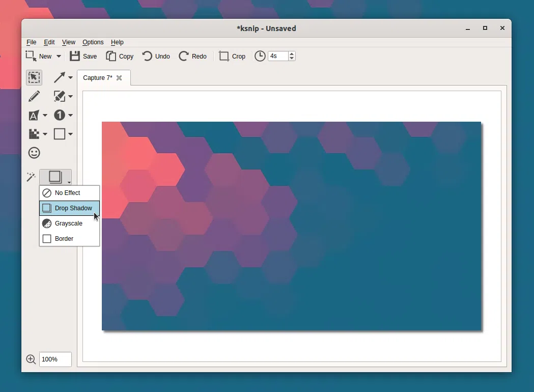Select the Arrow annotation tool
Image resolution: width=534 pixels, height=392 pixels.
60,77
